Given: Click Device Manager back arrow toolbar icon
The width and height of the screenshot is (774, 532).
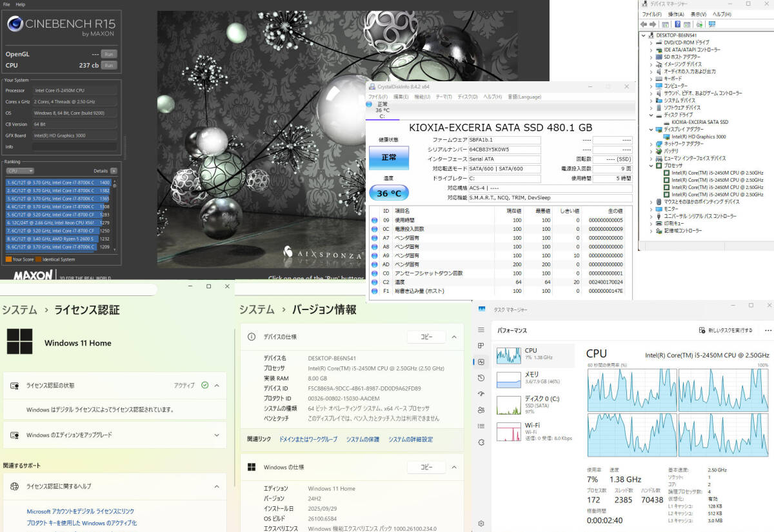Looking at the screenshot, I should pyautogui.click(x=644, y=25).
